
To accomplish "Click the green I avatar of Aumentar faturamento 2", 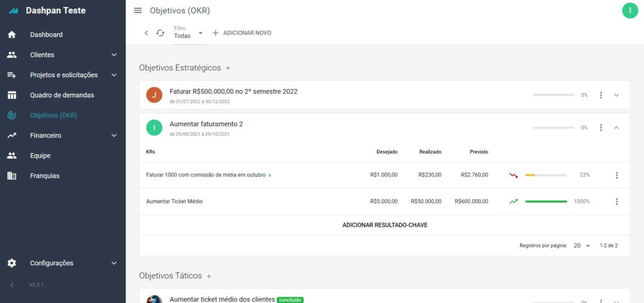I will pyautogui.click(x=154, y=127).
